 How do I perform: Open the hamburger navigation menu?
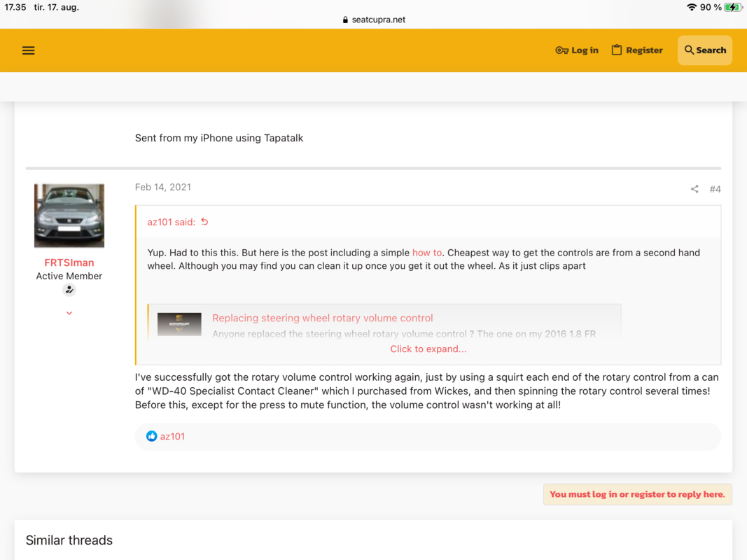pos(28,50)
